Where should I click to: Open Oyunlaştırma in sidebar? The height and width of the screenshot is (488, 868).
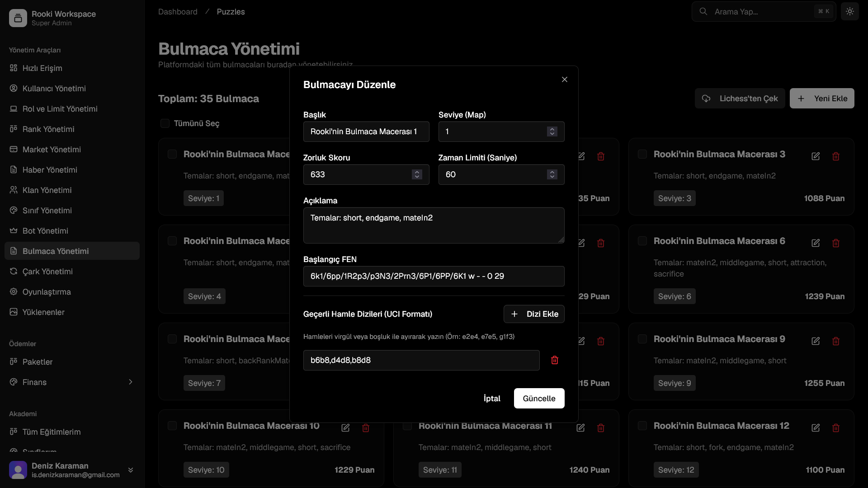click(72, 292)
